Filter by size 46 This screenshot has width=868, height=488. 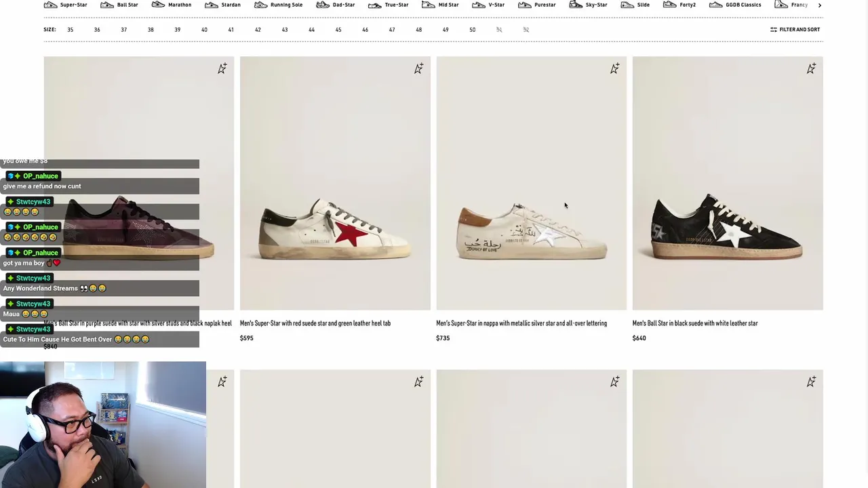pos(365,30)
